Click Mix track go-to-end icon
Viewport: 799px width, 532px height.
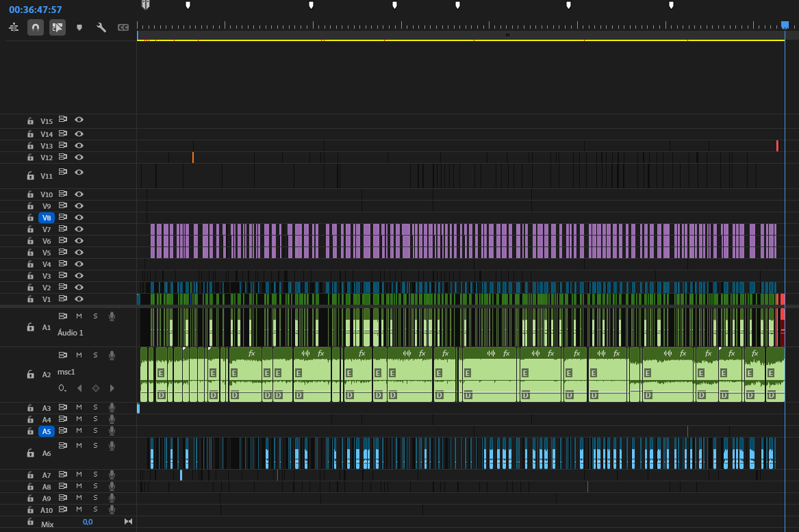(129, 521)
